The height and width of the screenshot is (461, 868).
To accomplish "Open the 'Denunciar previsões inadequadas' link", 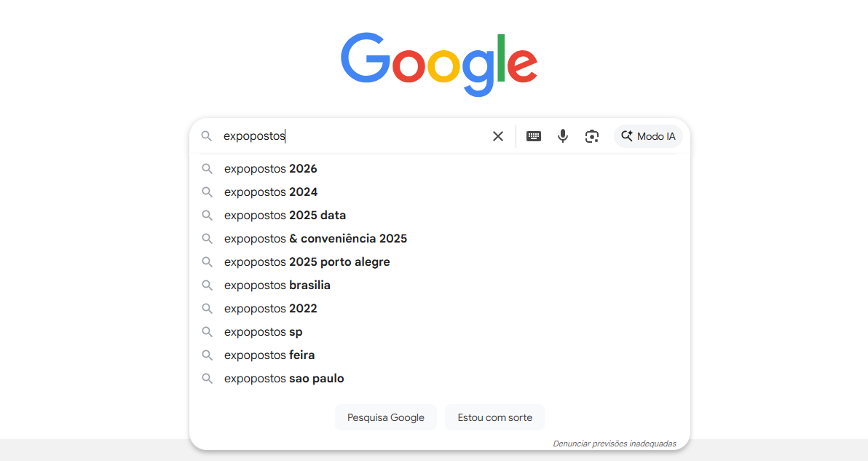I will (615, 443).
